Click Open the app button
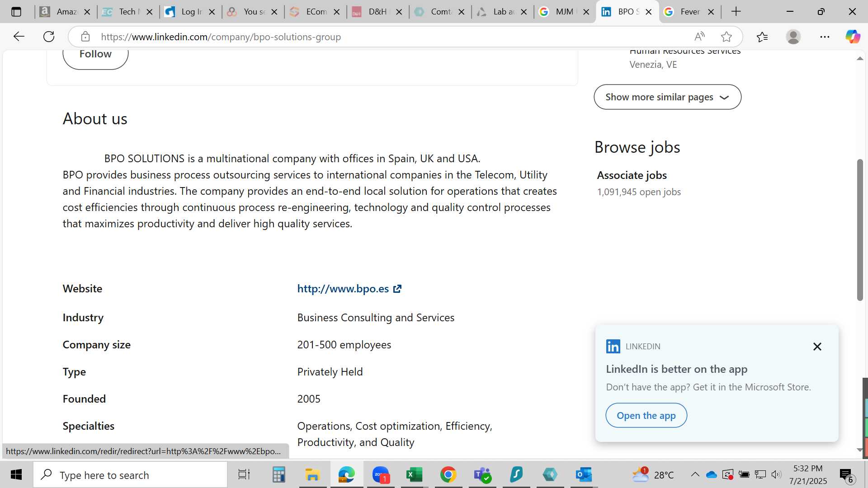 pyautogui.click(x=646, y=415)
